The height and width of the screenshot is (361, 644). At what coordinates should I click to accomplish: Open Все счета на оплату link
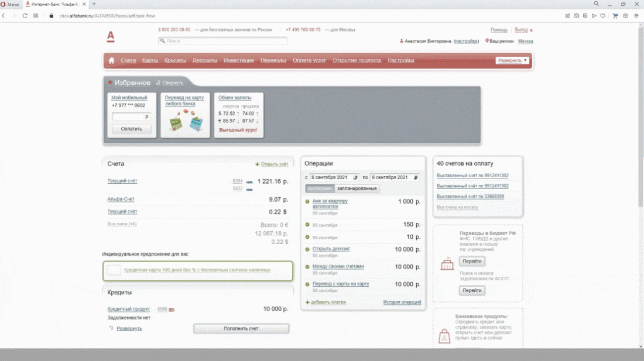coord(457,207)
